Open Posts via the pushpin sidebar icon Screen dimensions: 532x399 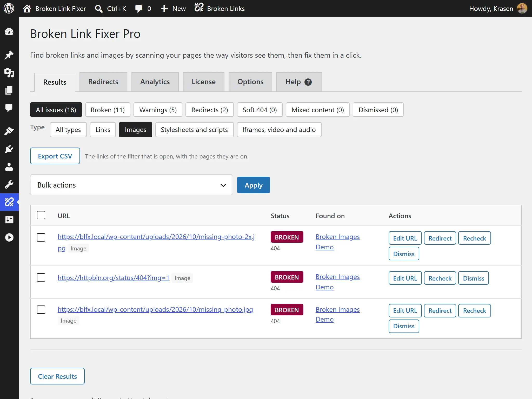coord(9,55)
